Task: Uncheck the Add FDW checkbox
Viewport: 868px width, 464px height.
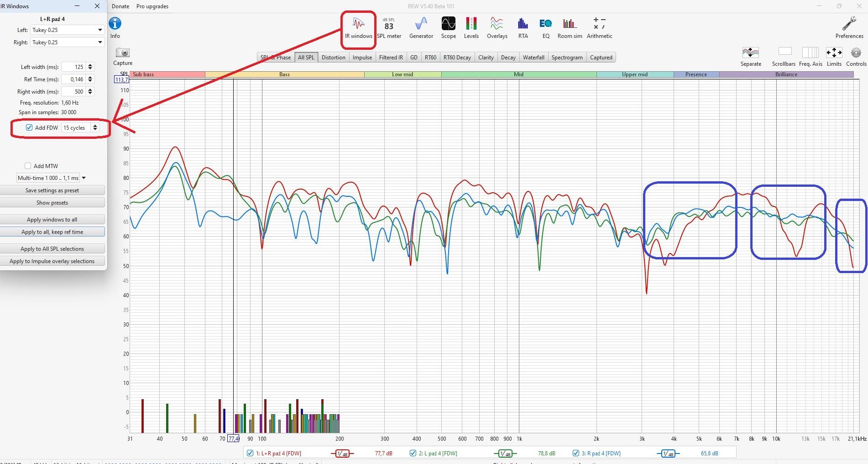Action: [29, 127]
